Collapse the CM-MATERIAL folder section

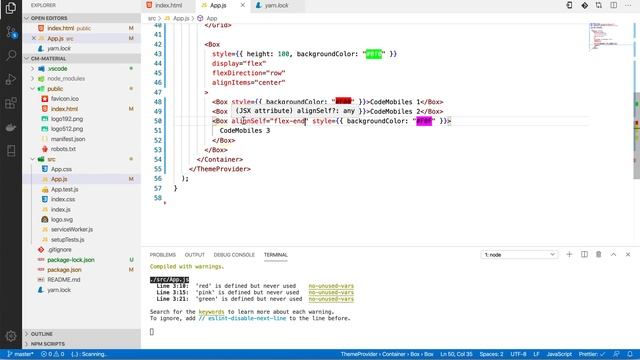point(82,58)
